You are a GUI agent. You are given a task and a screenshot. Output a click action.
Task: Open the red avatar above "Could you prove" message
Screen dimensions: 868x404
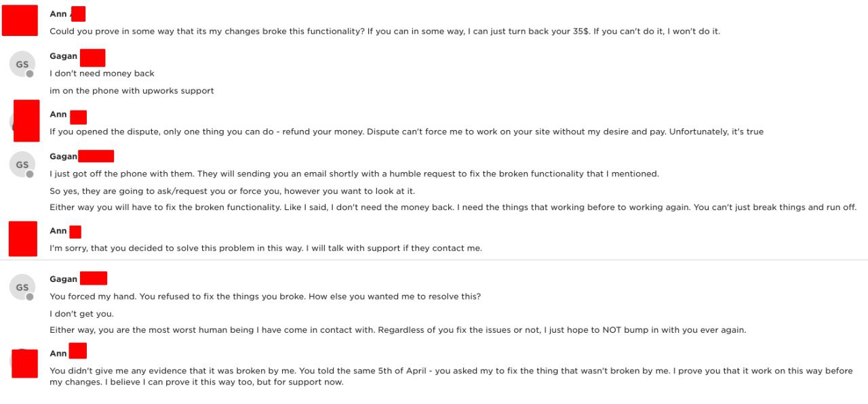point(20,20)
